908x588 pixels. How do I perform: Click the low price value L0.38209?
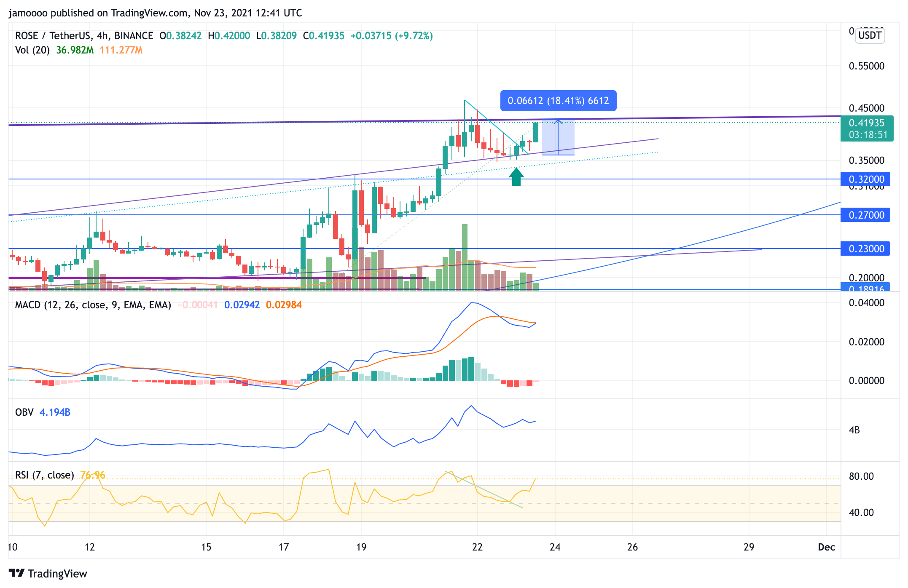click(x=277, y=36)
